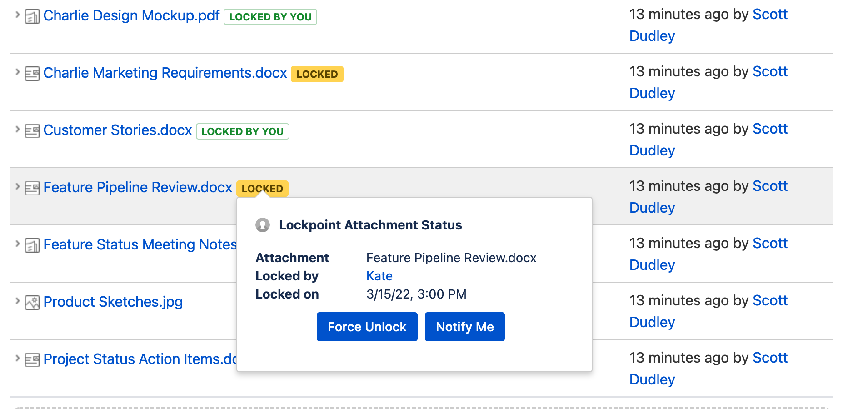Open the Charlie Marketing Requirements.docx file link
This screenshot has width=868, height=409.
pos(165,73)
